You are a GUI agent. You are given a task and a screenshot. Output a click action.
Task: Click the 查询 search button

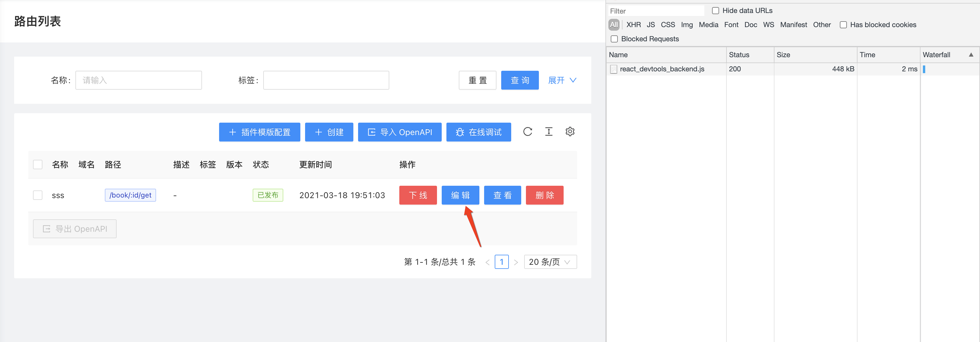click(520, 80)
